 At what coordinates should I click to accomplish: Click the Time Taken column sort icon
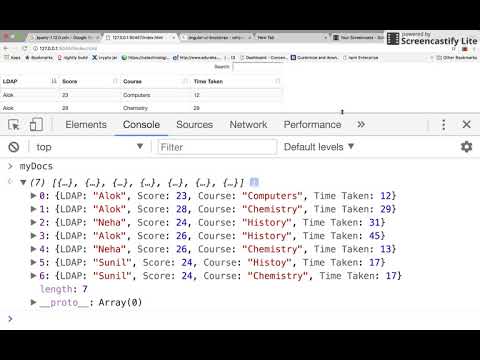coord(277,81)
